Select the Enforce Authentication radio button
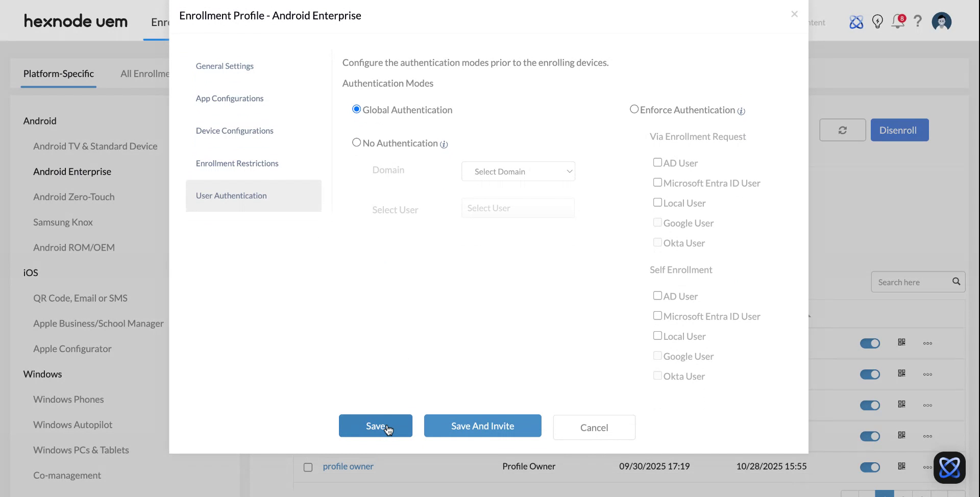 coord(634,109)
